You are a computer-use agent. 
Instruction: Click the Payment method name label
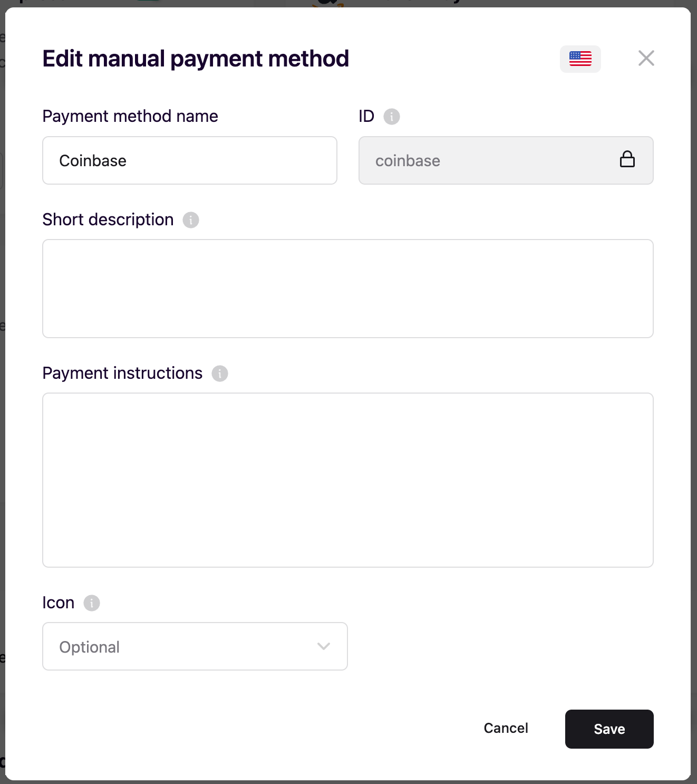coord(130,116)
